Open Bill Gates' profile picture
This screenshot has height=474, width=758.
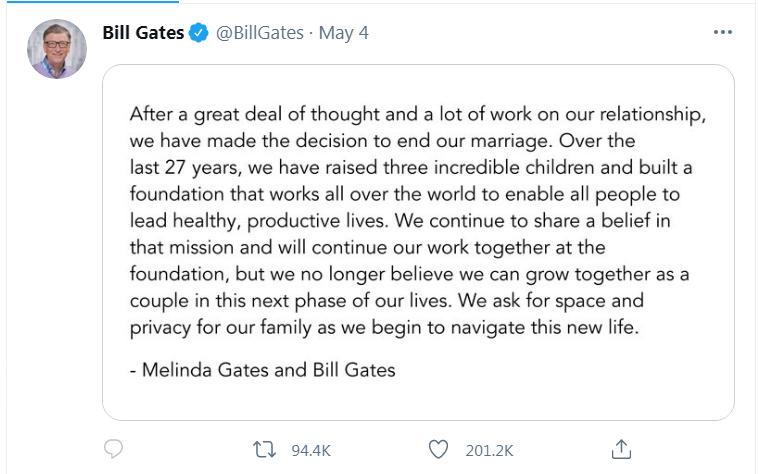[56, 49]
